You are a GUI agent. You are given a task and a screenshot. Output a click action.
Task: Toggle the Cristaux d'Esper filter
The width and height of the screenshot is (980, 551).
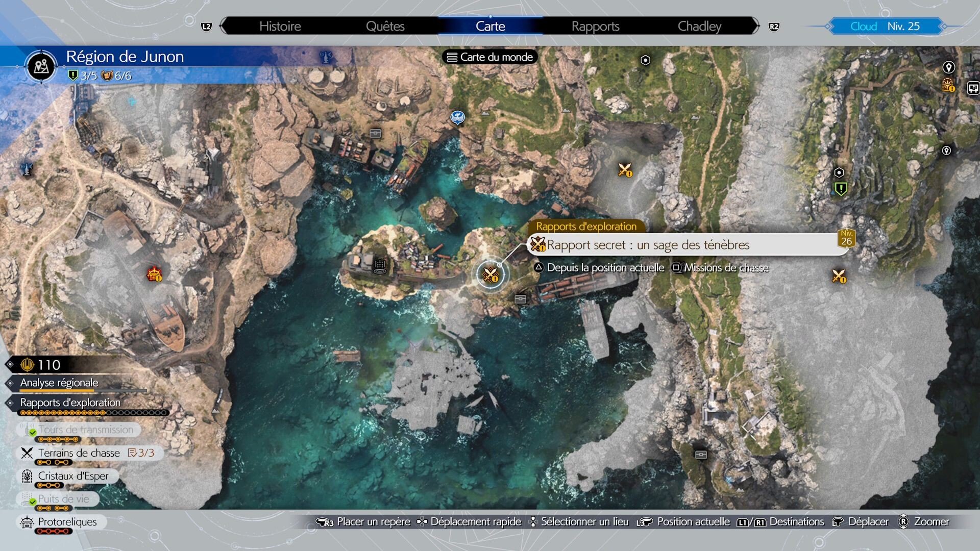tap(72, 475)
